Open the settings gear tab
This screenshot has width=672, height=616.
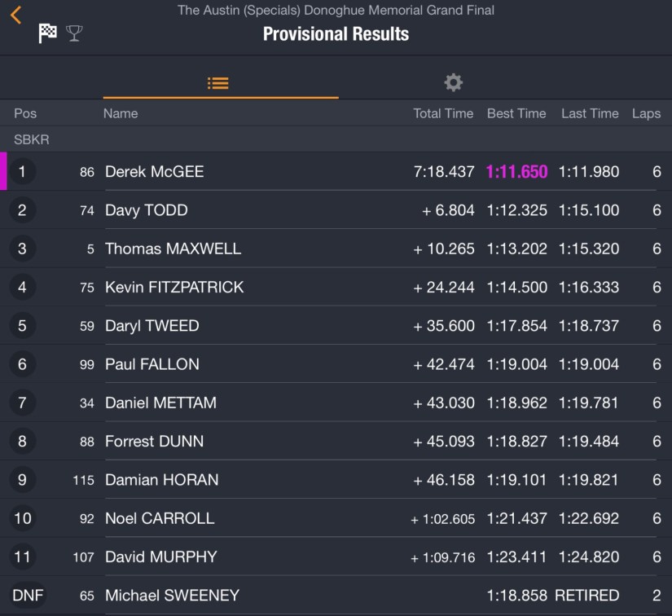click(x=453, y=82)
